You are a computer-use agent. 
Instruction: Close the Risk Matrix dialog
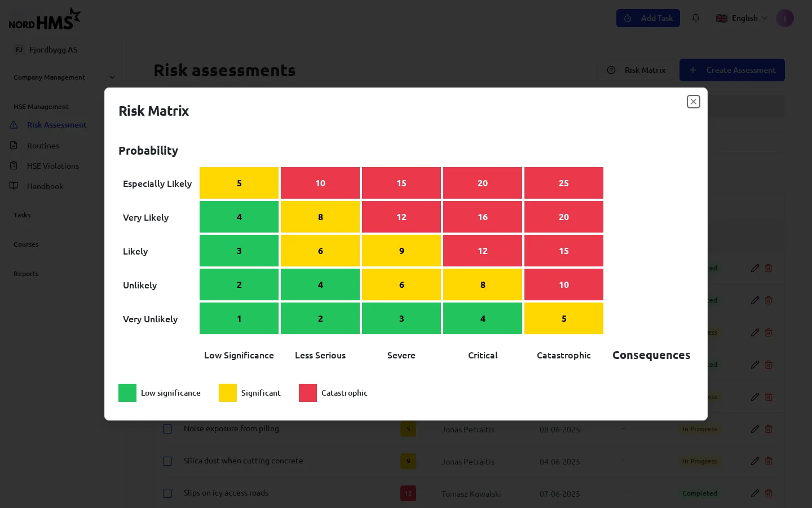point(694,102)
